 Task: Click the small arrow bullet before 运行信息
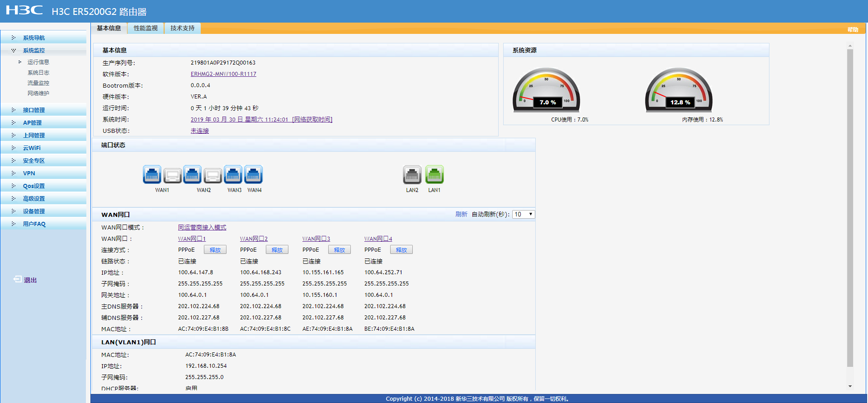(20, 62)
